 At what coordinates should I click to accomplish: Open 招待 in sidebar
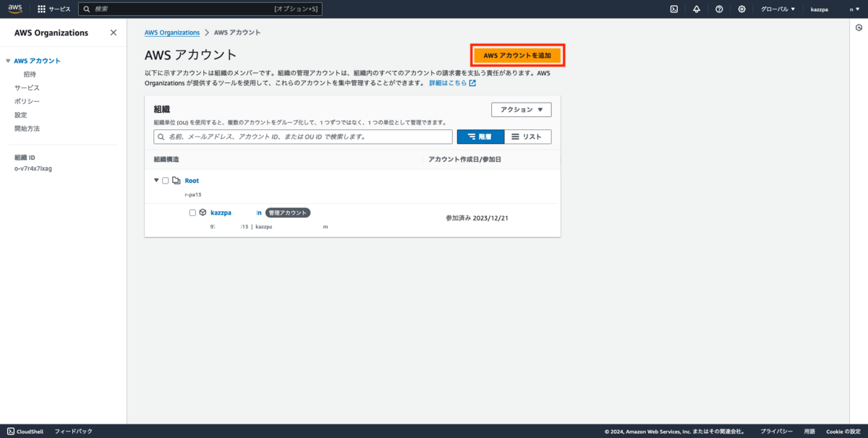pyautogui.click(x=30, y=74)
